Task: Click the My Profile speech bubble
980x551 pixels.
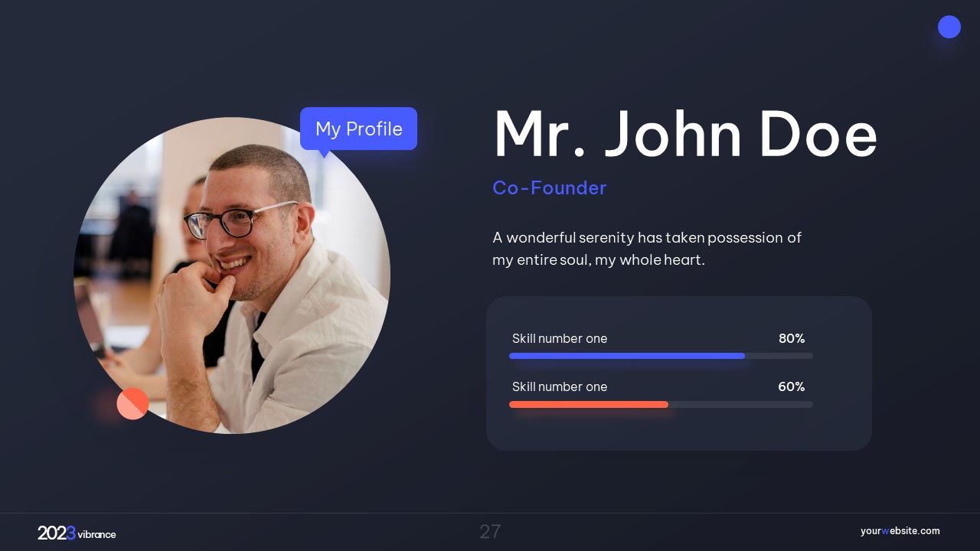Action: [358, 129]
